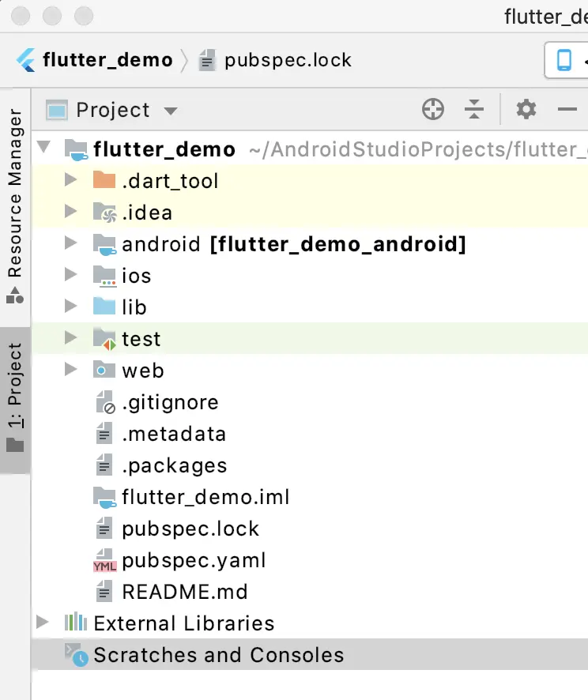Select pubspec.lock in the tree

(190, 529)
